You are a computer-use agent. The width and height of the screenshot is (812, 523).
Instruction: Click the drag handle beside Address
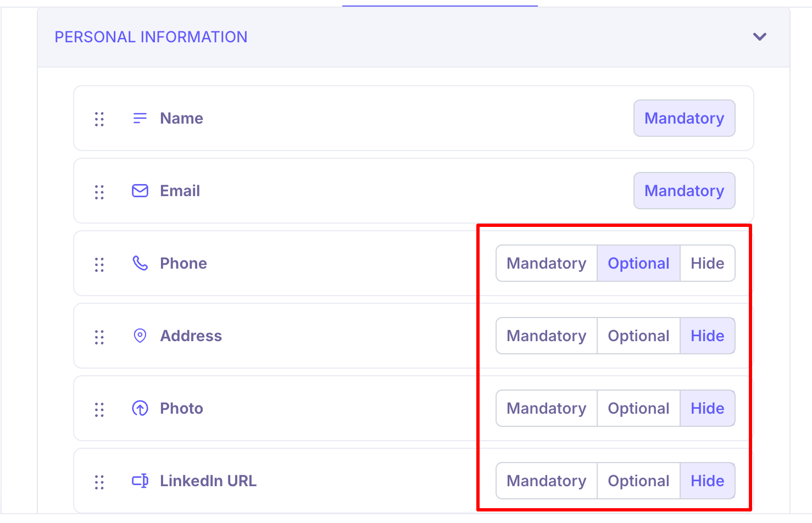pos(99,337)
